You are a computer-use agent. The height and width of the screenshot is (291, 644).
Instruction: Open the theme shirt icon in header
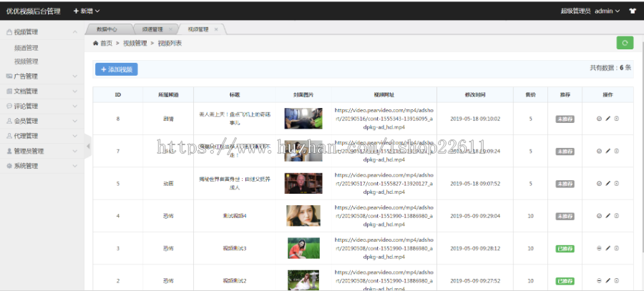[633, 11]
